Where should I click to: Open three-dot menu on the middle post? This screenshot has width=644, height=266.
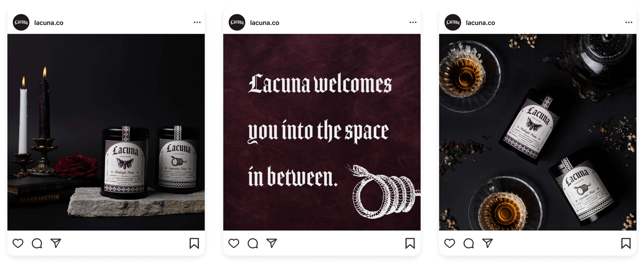click(413, 22)
